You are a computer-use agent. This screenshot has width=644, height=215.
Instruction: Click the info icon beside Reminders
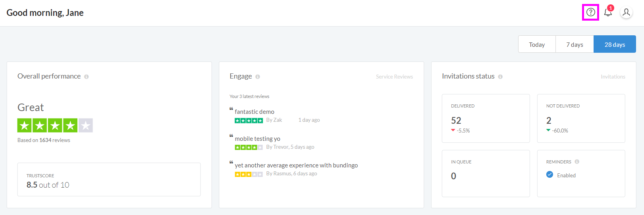tap(577, 161)
